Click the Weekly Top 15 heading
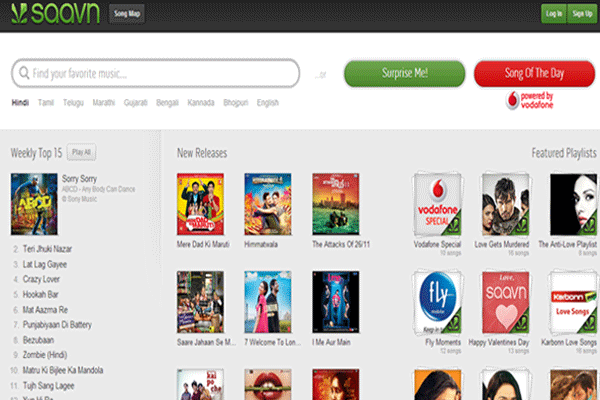The width and height of the screenshot is (600, 400). tap(36, 153)
